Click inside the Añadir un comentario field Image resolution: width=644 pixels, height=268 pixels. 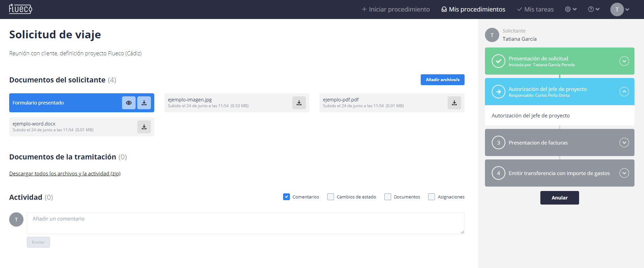tap(245, 223)
